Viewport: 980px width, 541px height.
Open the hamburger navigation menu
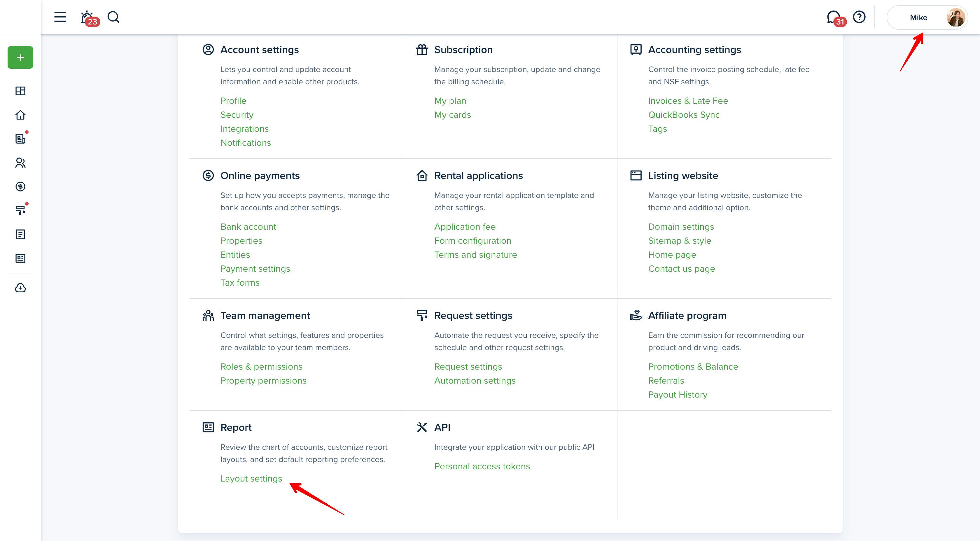pyautogui.click(x=60, y=17)
